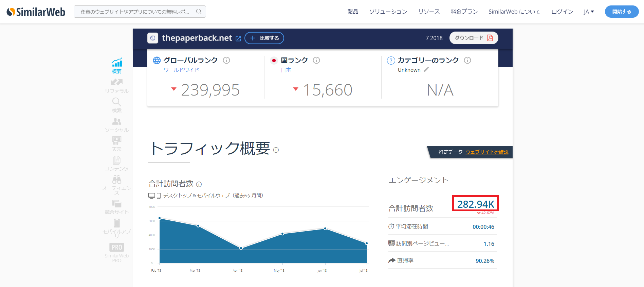Click the 15,660 country rank value

coord(328,90)
